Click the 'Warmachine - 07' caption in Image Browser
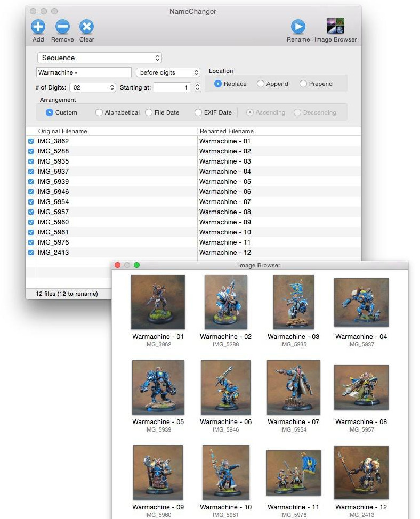The height and width of the screenshot is (519, 420). click(294, 421)
